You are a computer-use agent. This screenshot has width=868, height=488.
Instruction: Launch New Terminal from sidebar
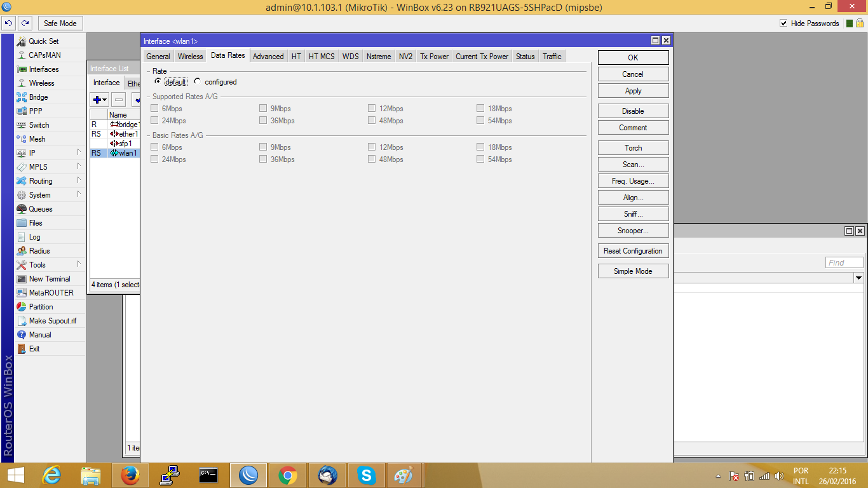50,279
